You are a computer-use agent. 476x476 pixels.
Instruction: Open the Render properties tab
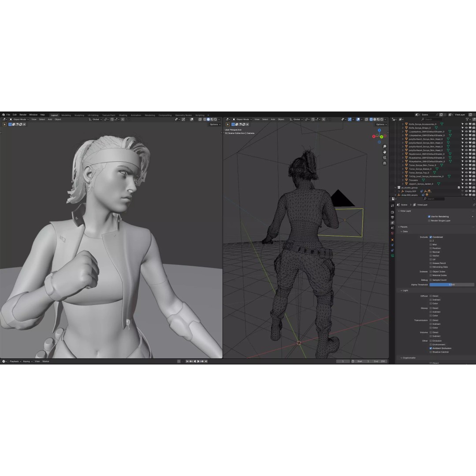(393, 212)
